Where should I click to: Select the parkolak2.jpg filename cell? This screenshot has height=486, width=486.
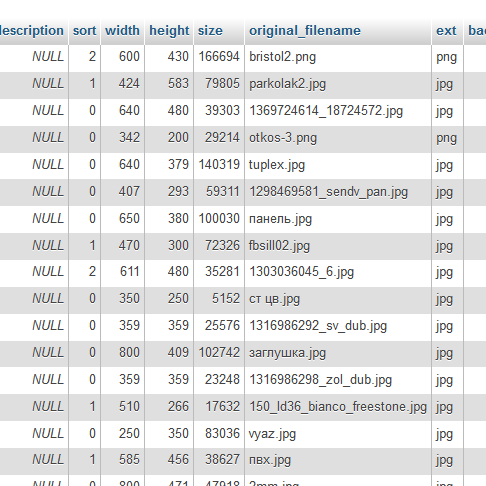pos(338,84)
